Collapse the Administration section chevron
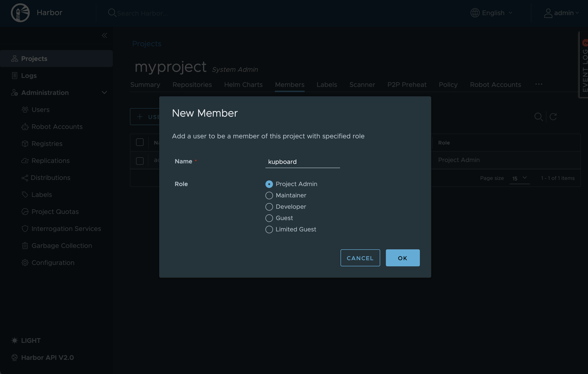 (x=104, y=93)
